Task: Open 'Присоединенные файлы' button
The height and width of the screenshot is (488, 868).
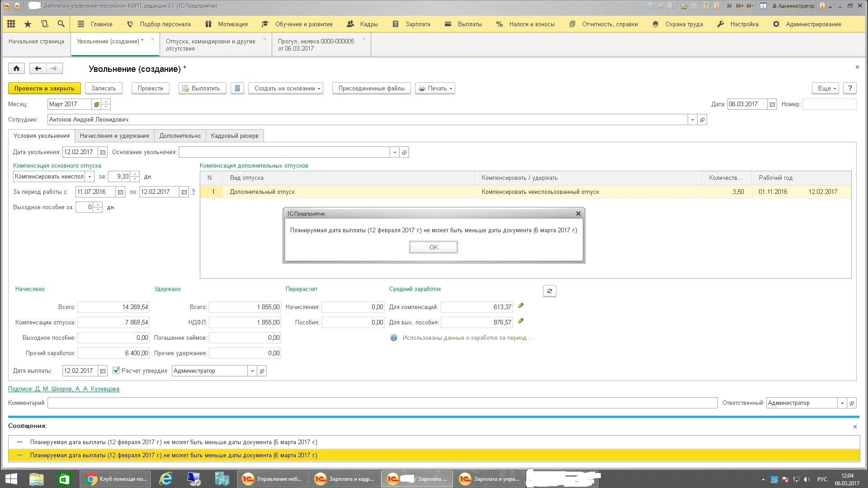Action: tap(372, 88)
